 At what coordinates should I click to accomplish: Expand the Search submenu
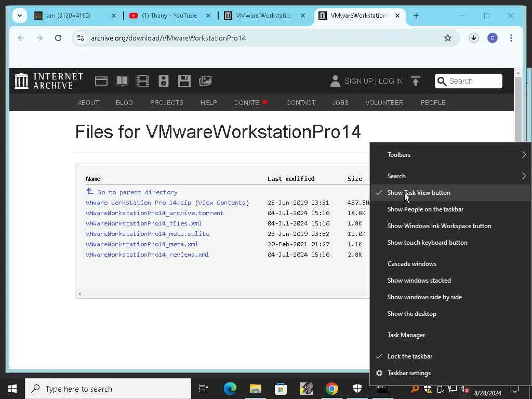pos(450,176)
